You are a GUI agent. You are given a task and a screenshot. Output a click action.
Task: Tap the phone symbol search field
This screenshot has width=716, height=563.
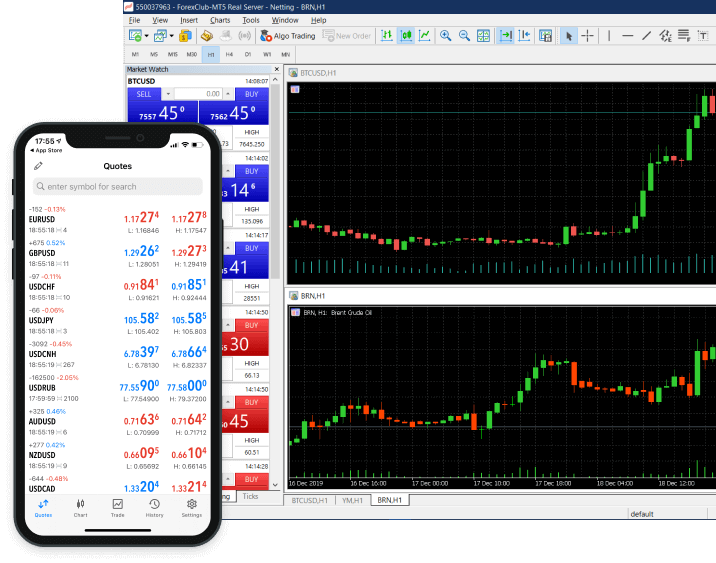pyautogui.click(x=117, y=186)
